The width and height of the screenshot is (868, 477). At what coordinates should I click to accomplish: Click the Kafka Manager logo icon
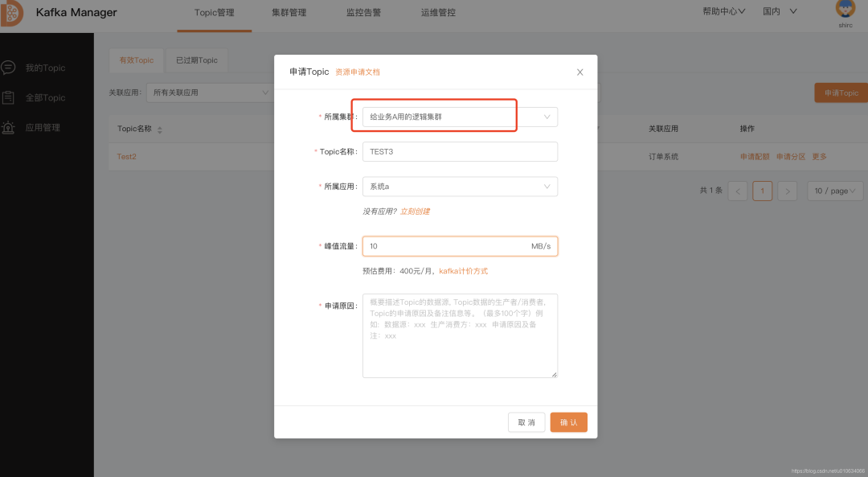pyautogui.click(x=11, y=14)
